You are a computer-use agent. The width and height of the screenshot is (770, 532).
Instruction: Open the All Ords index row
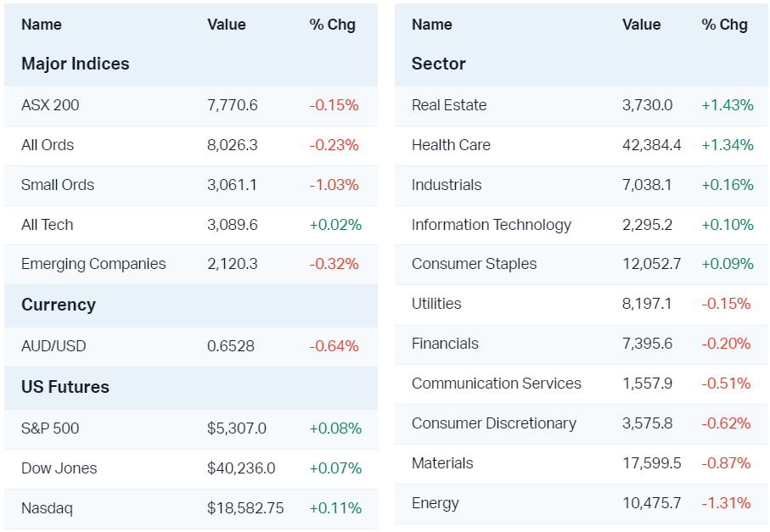tap(48, 145)
